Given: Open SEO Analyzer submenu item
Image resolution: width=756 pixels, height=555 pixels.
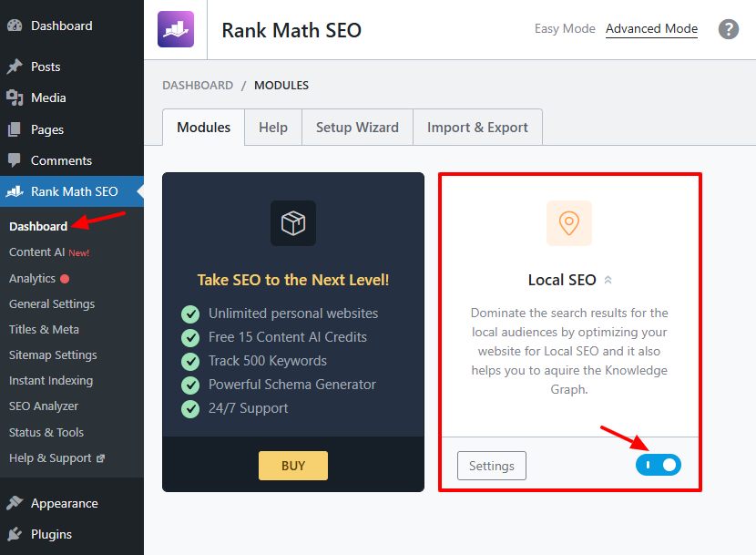Looking at the screenshot, I should pos(44,406).
